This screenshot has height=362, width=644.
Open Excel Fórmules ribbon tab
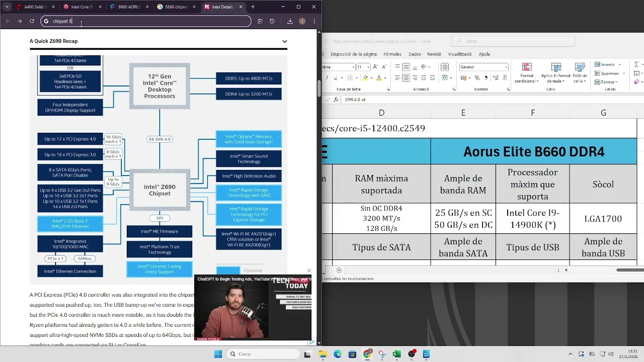pyautogui.click(x=392, y=54)
